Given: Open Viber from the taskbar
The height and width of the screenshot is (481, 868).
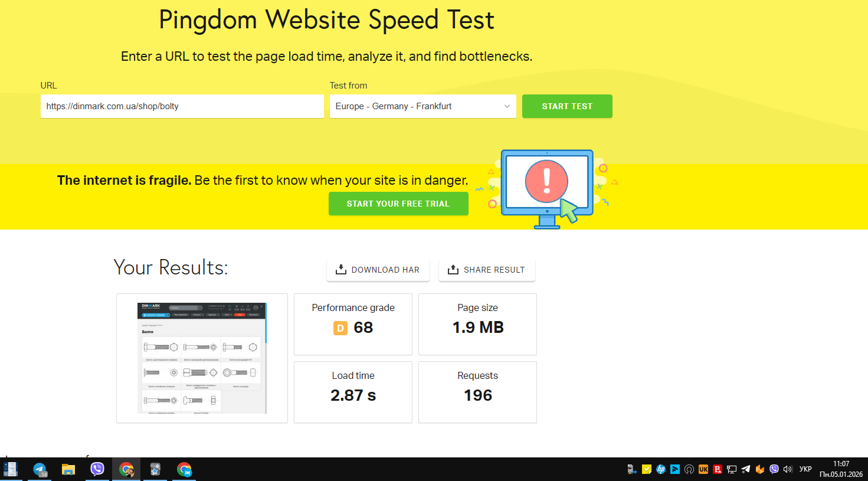Looking at the screenshot, I should [97, 469].
